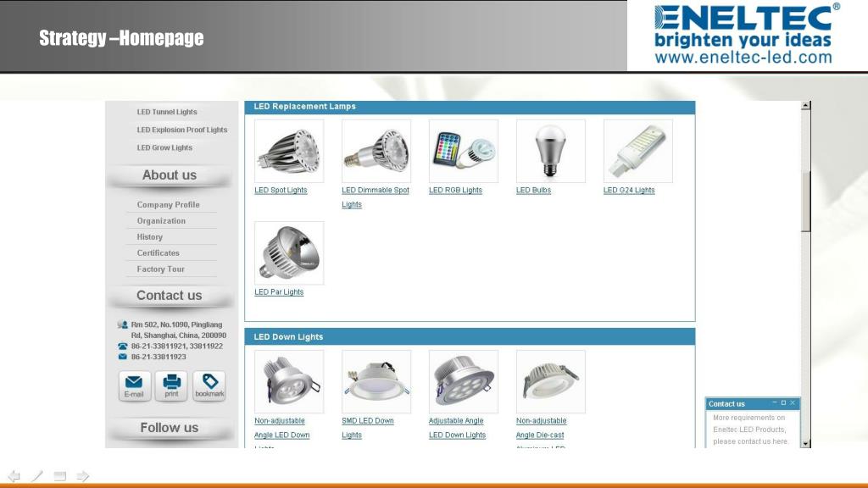The image size is (868, 488).
Task: Open the pen pointer options icon
Action: coord(36,476)
